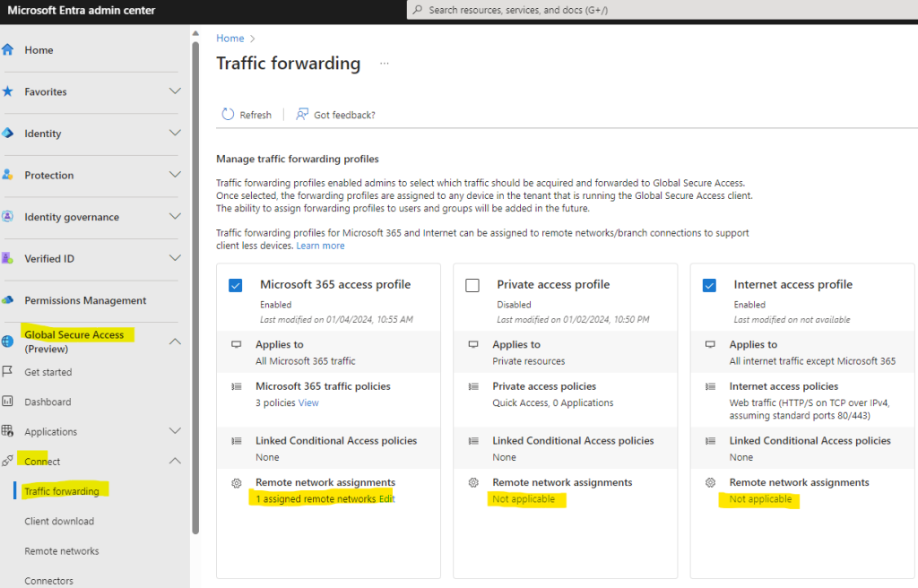Click the Got feedback? button
The image size is (918, 588).
tap(336, 115)
